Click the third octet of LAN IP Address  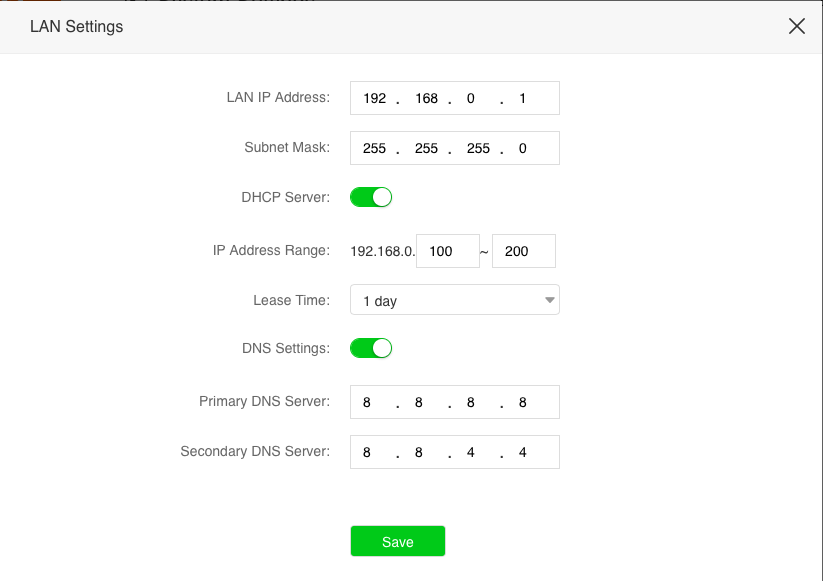pos(471,99)
